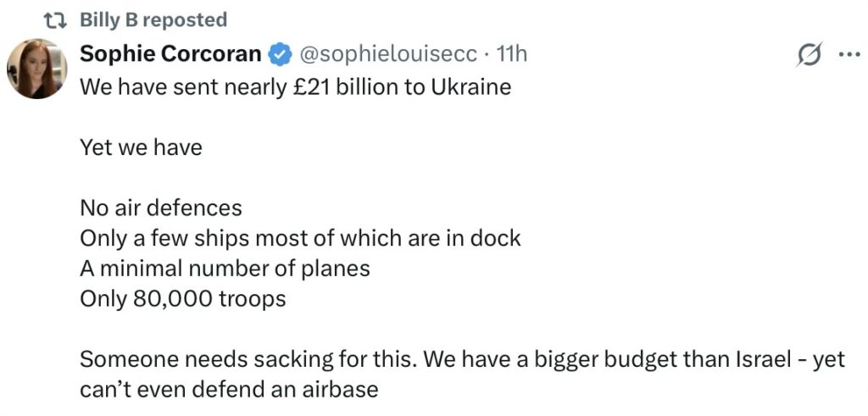Screen dimensions: 868x416
Task: Open Sophie Corcoran's profile picture
Action: [x=36, y=69]
